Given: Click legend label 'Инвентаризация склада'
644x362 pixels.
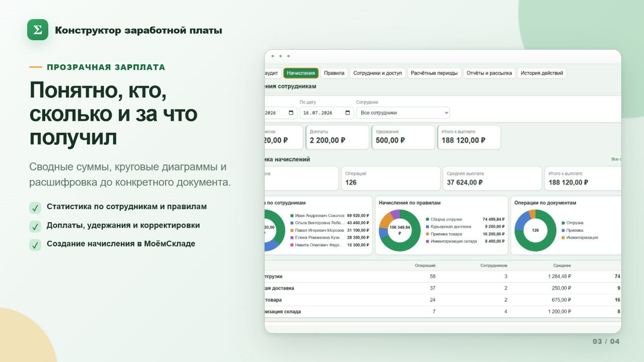Looking at the screenshot, I should (453, 241).
